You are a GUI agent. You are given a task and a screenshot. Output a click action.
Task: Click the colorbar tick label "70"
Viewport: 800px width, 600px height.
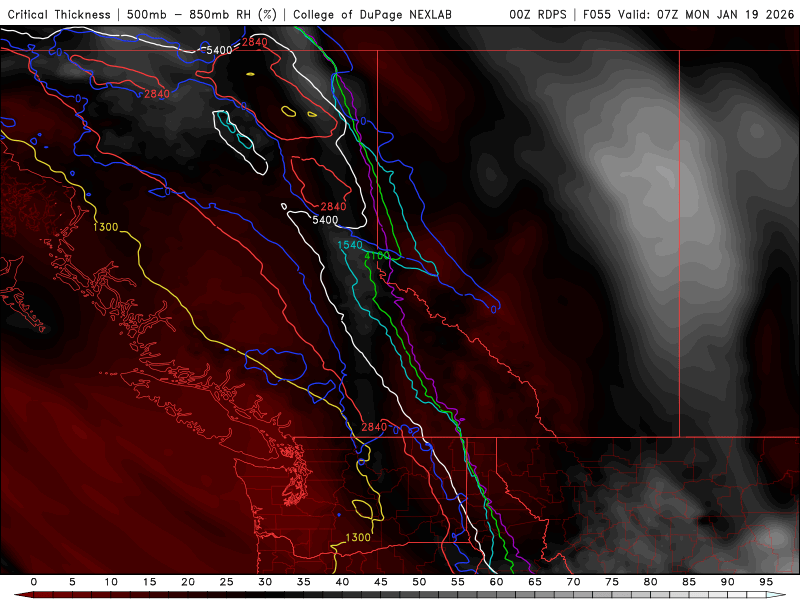pos(573,582)
